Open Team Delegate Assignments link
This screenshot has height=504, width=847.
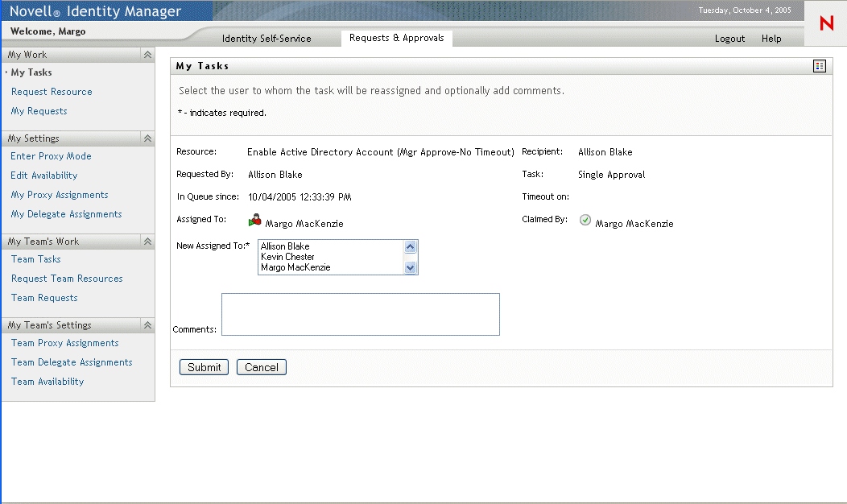(72, 362)
